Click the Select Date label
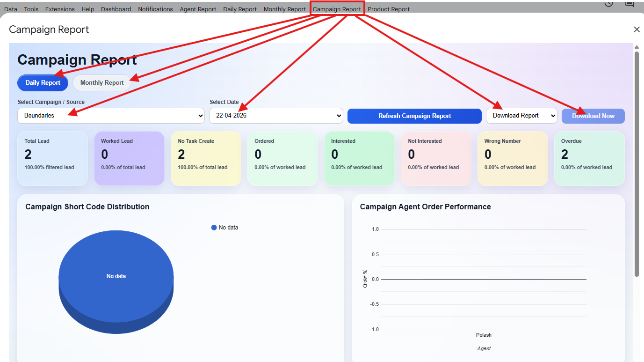The height and width of the screenshot is (362, 644). [224, 102]
